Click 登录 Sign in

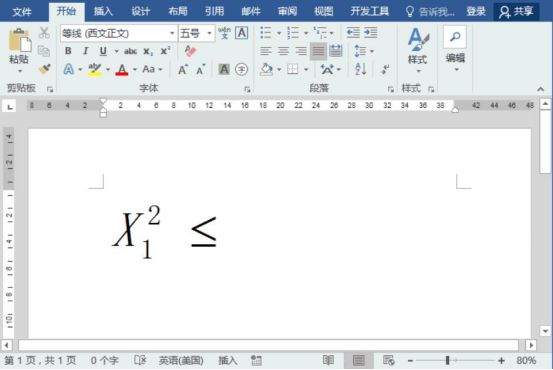pos(476,12)
